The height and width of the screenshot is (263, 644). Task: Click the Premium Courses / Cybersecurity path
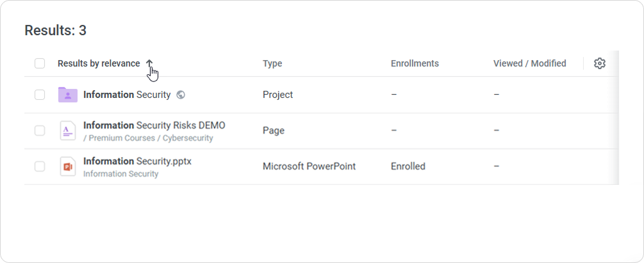(148, 138)
